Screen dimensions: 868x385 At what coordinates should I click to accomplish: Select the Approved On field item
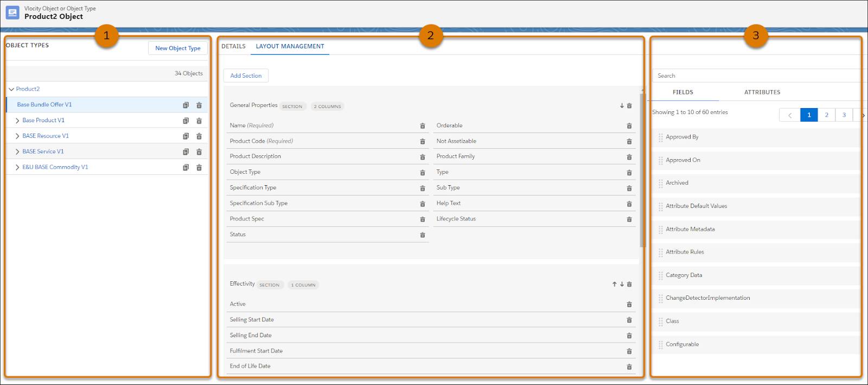[756, 160]
